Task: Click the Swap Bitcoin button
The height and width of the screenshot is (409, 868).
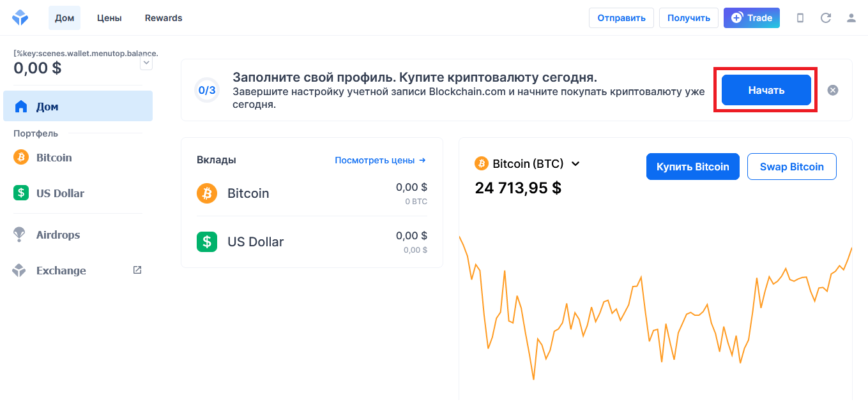Action: click(791, 167)
